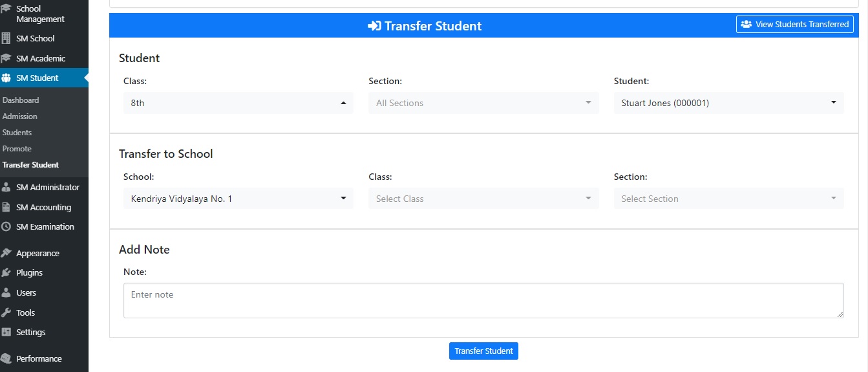Expand the School dropdown Kendriya Vidyalaya
The width and height of the screenshot is (868, 372).
pyautogui.click(x=238, y=199)
